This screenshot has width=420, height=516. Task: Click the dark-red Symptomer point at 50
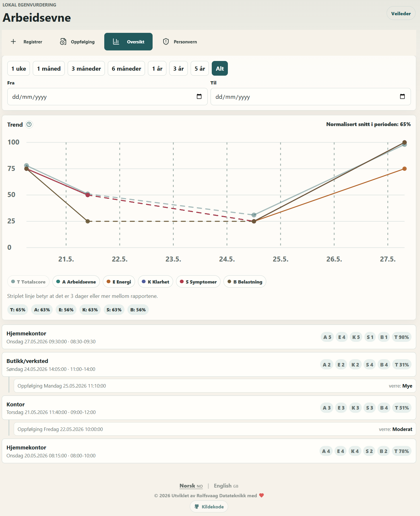pos(88,195)
